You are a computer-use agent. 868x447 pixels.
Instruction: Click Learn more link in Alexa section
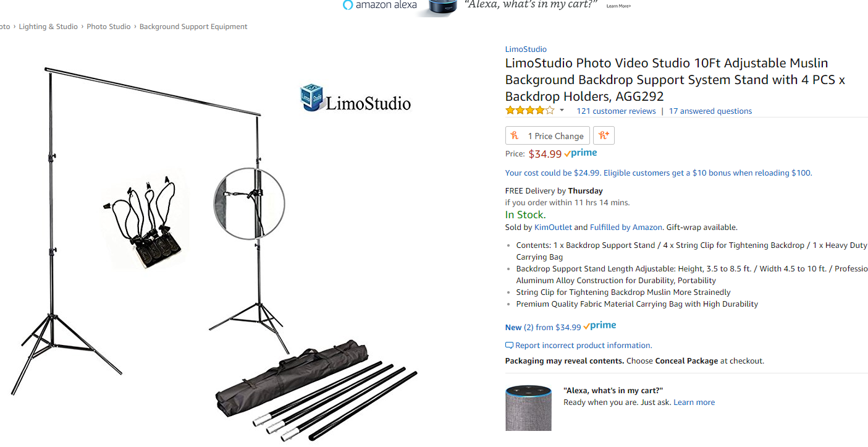pyautogui.click(x=694, y=402)
